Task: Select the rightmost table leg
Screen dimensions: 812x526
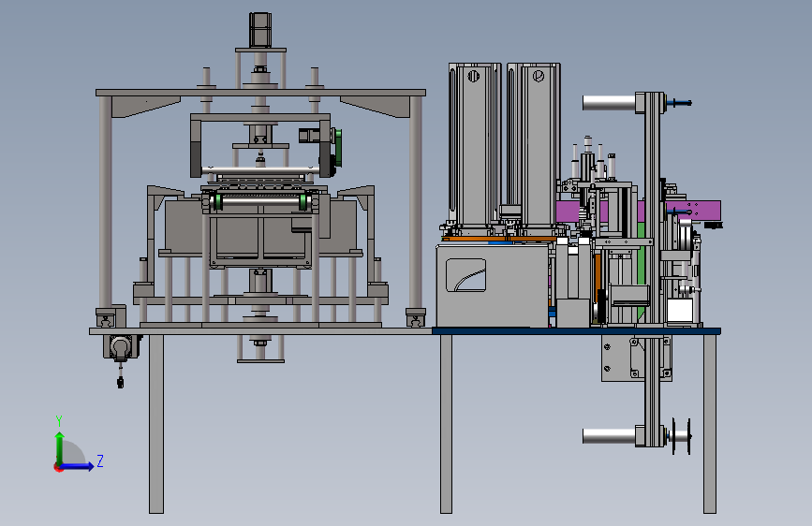Action: tap(710, 424)
